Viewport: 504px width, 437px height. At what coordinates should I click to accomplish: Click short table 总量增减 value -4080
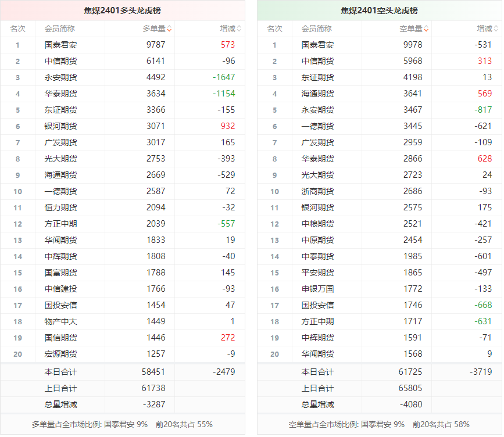[411, 404]
